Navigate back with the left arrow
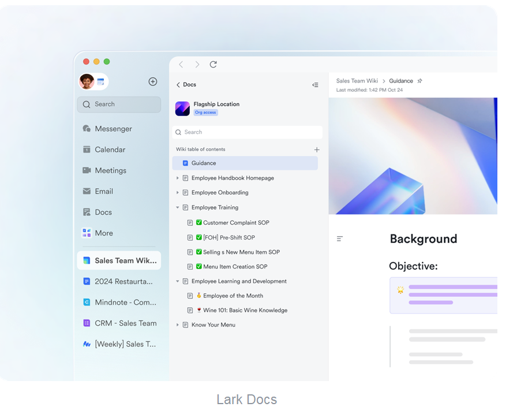The height and width of the screenshot is (418, 532). 181,65
